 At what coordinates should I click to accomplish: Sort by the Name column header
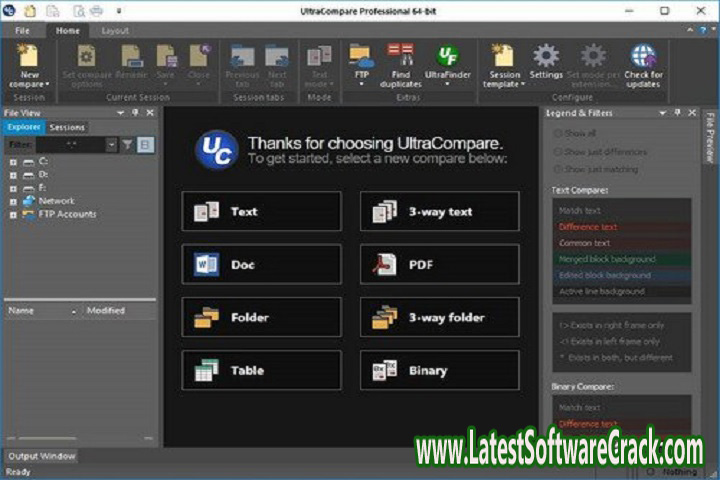(42, 311)
